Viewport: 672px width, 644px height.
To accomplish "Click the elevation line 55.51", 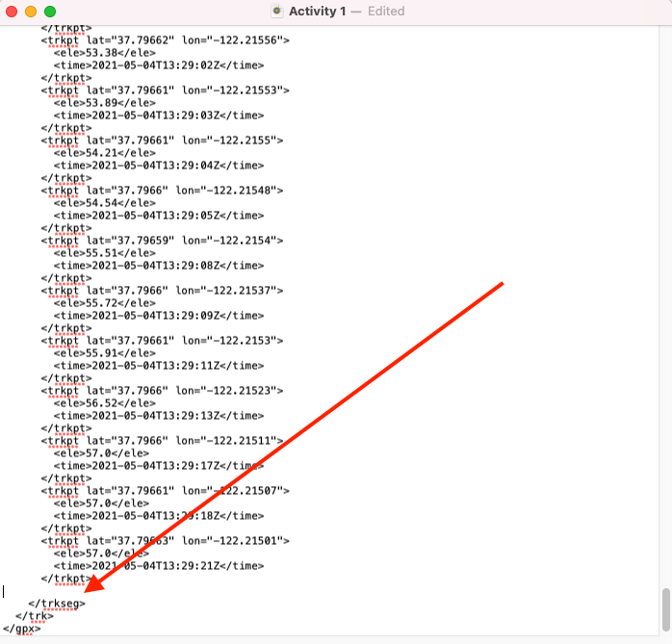I will click(x=105, y=253).
